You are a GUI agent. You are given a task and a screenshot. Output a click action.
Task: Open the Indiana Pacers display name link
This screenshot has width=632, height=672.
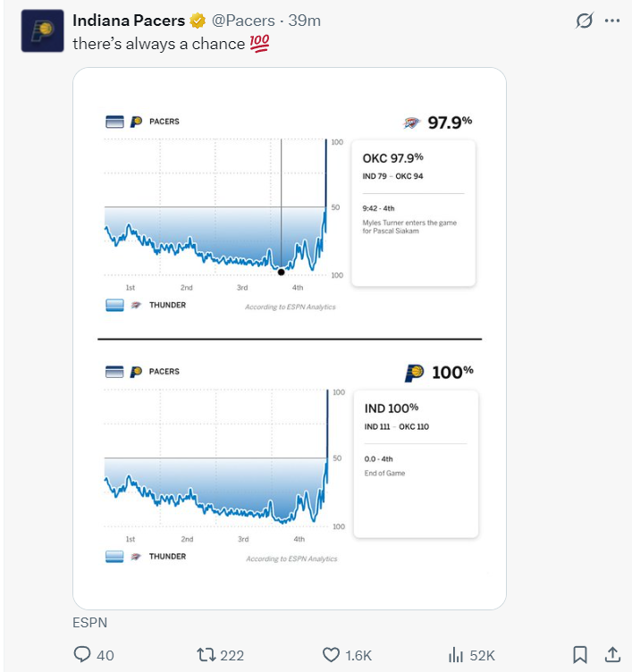[129, 21]
